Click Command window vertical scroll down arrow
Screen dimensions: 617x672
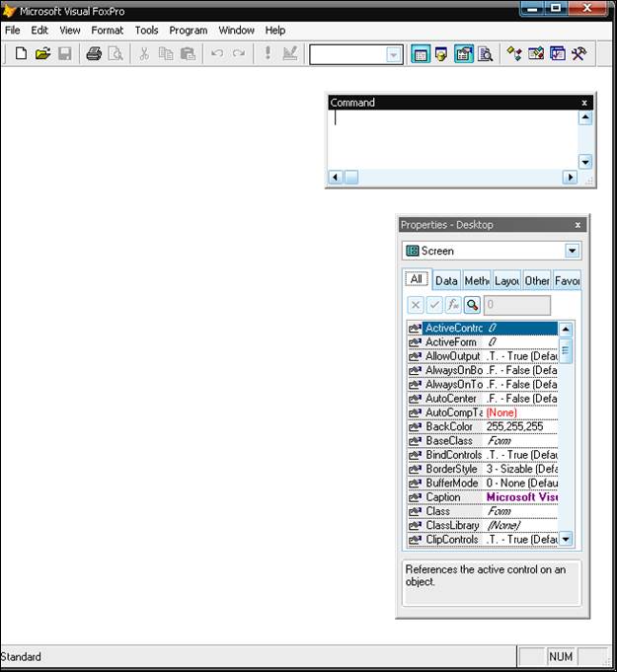click(585, 162)
